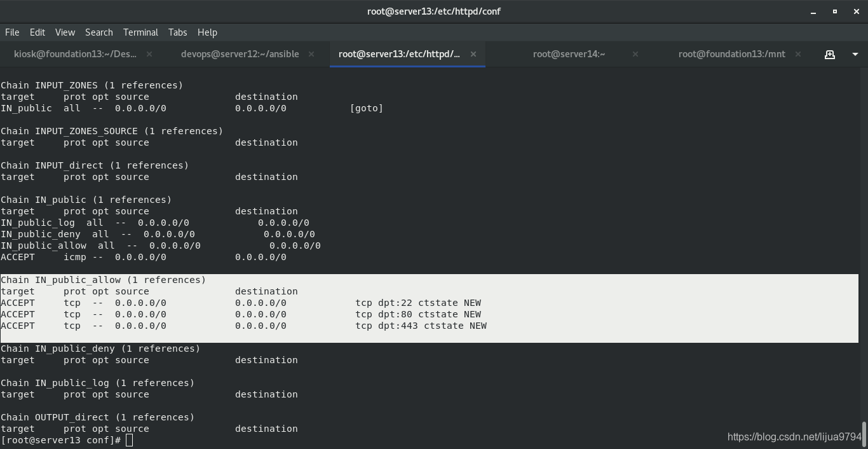Viewport: 868px width, 449px height.
Task: Click the 'tcp dpt:80 ctstate NEW' rule
Action: coord(418,314)
